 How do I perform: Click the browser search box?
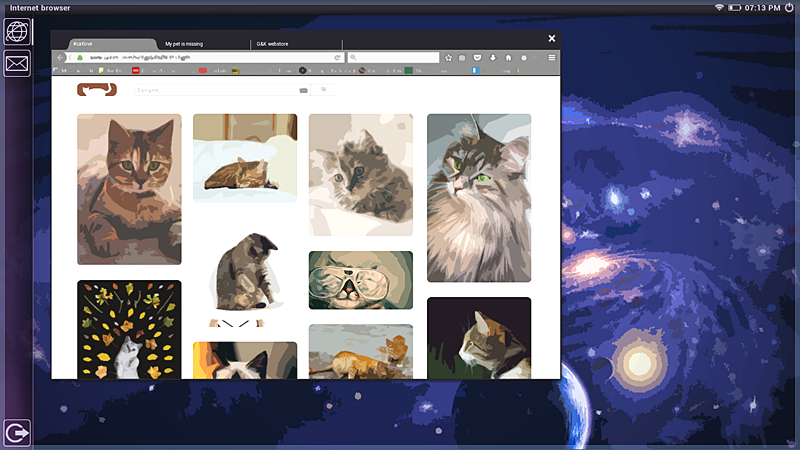coord(393,58)
